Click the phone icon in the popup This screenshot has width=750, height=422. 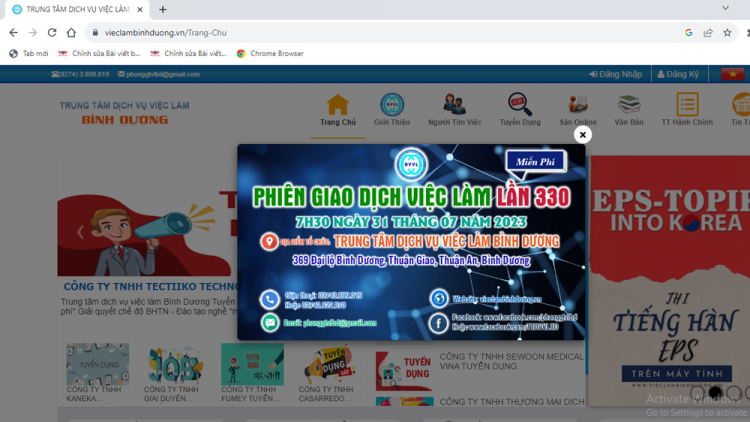pyautogui.click(x=270, y=300)
